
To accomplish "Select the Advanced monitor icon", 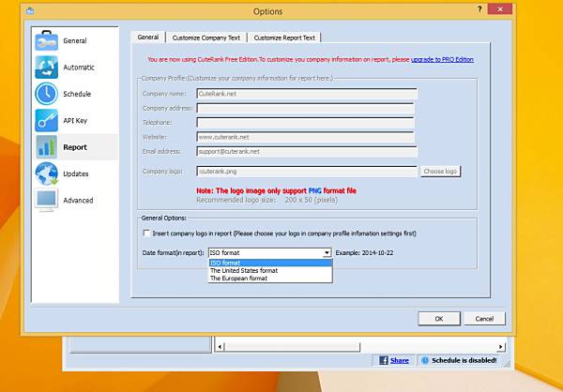I will tap(46, 200).
